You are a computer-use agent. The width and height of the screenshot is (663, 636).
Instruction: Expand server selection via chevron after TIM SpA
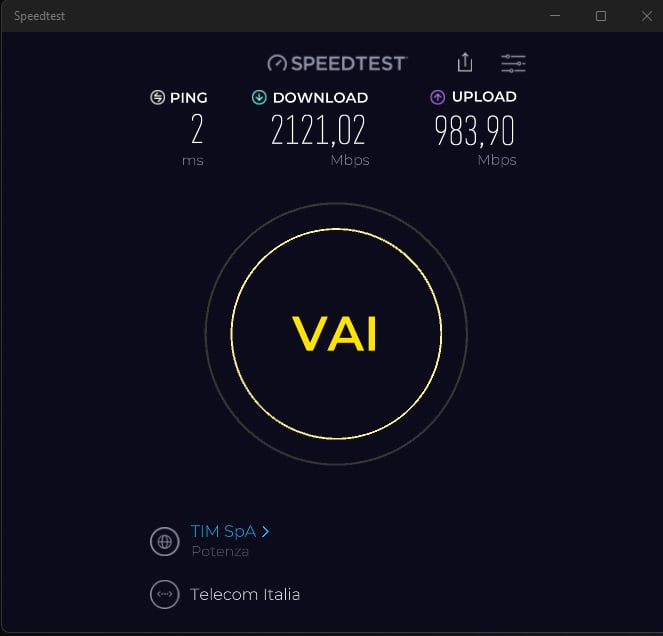tap(265, 532)
